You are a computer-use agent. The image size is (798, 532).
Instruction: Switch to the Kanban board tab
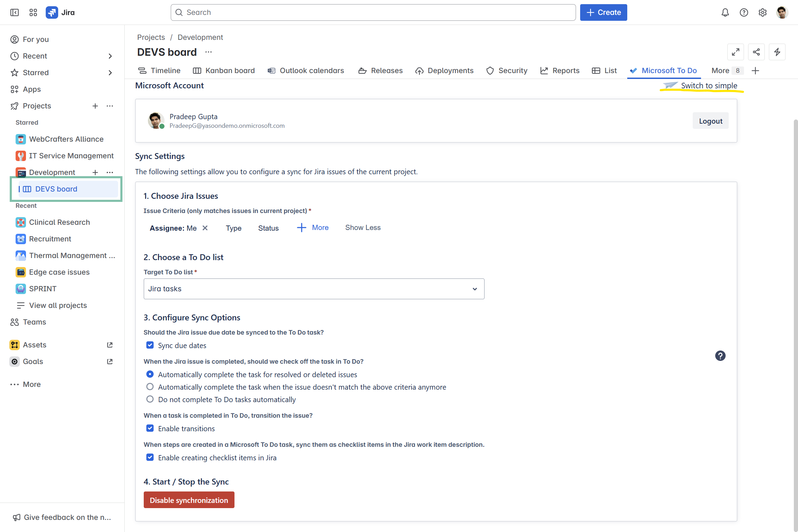[x=224, y=71]
